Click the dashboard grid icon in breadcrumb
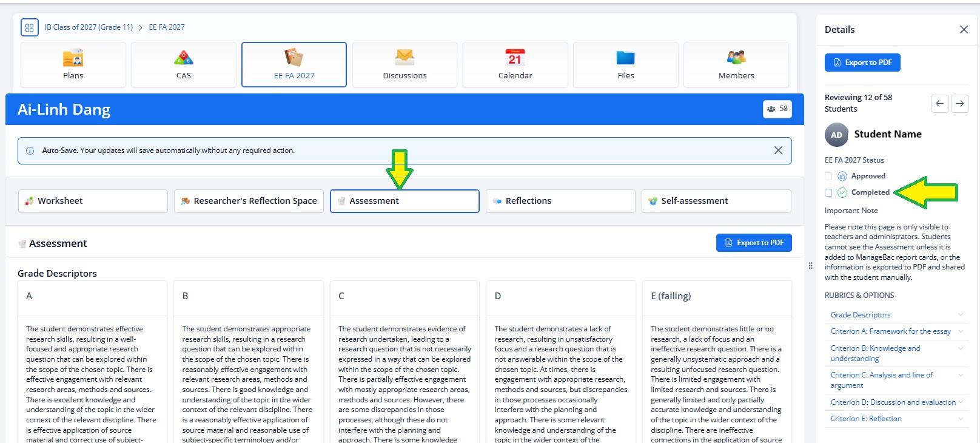This screenshot has height=443, width=980. (29, 27)
